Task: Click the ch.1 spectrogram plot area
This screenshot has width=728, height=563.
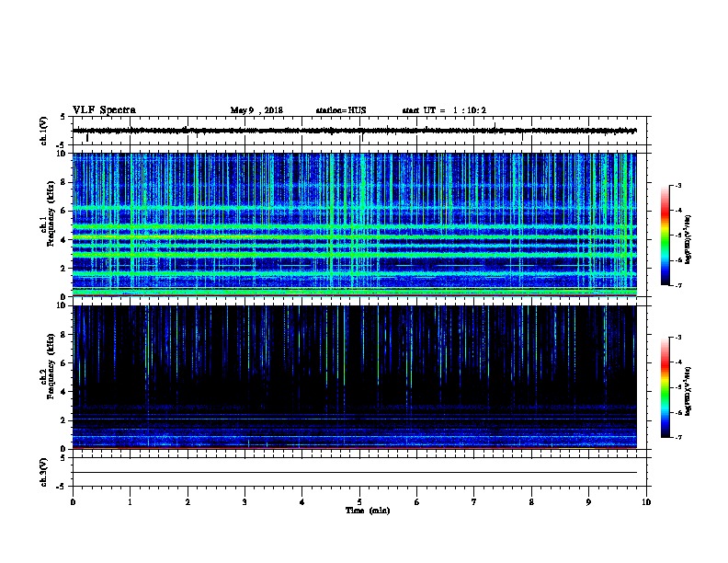Action: pos(355,224)
